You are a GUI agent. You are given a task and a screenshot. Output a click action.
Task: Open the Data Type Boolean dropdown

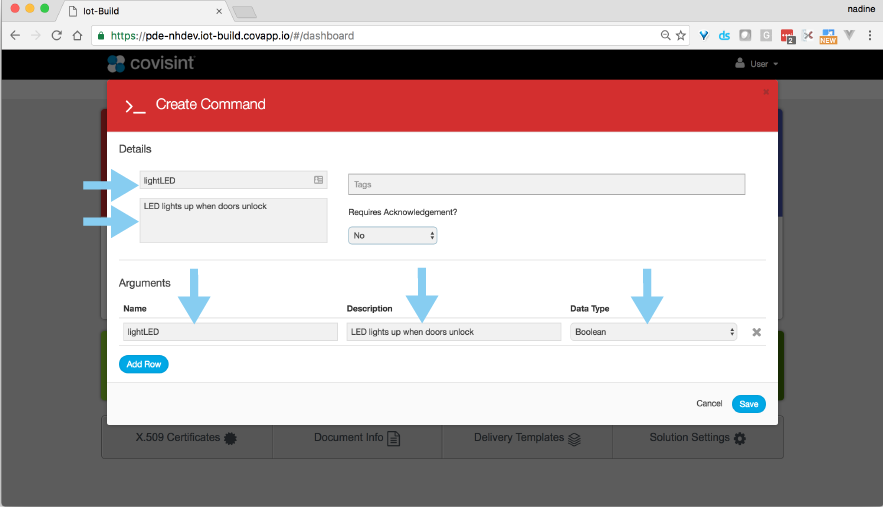654,332
